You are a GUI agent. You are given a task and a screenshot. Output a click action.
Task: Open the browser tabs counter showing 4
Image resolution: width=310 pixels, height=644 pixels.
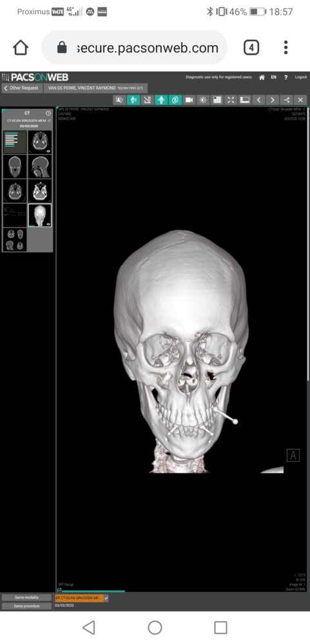point(251,48)
